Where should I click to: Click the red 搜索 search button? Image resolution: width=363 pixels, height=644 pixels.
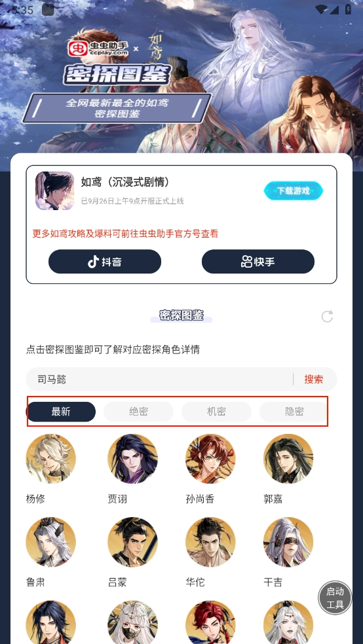coord(314,379)
